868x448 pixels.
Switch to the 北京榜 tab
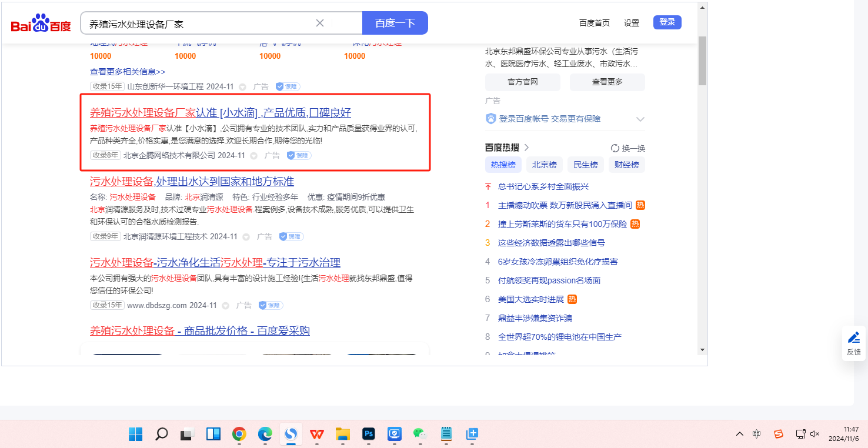tap(545, 165)
